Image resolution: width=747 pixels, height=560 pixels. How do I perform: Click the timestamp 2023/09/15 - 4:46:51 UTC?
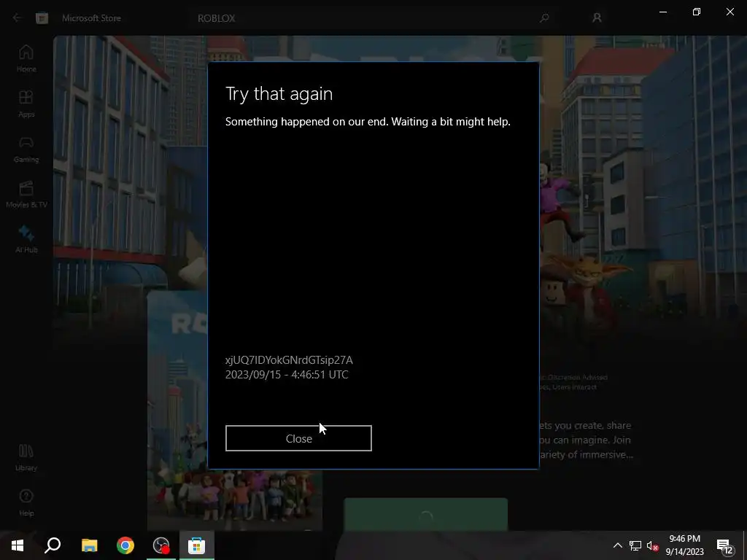pos(287,375)
